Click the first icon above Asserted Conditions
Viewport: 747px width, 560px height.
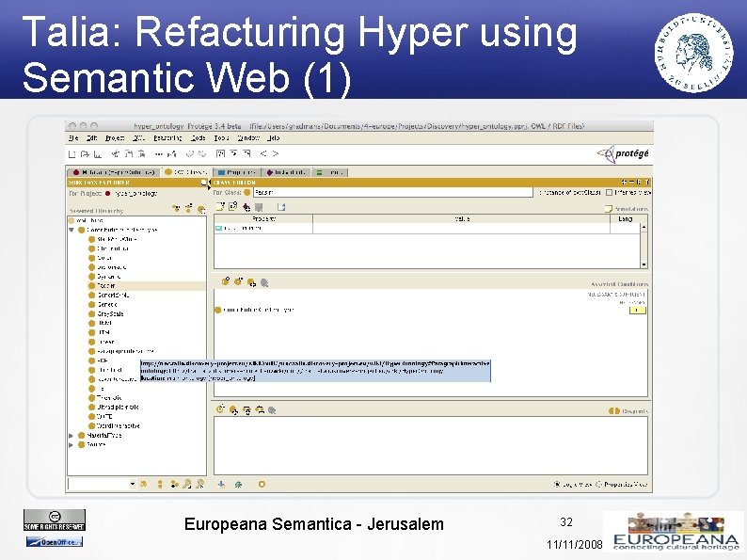pos(226,281)
